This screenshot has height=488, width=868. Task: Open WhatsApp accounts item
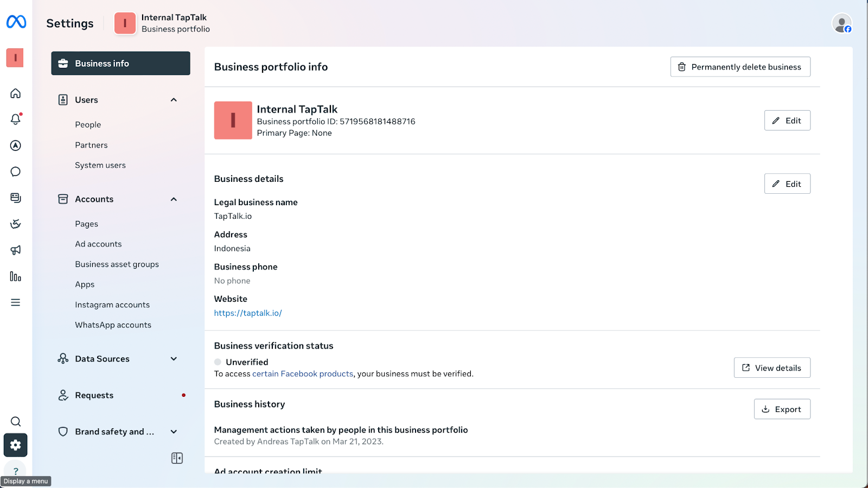113,325
